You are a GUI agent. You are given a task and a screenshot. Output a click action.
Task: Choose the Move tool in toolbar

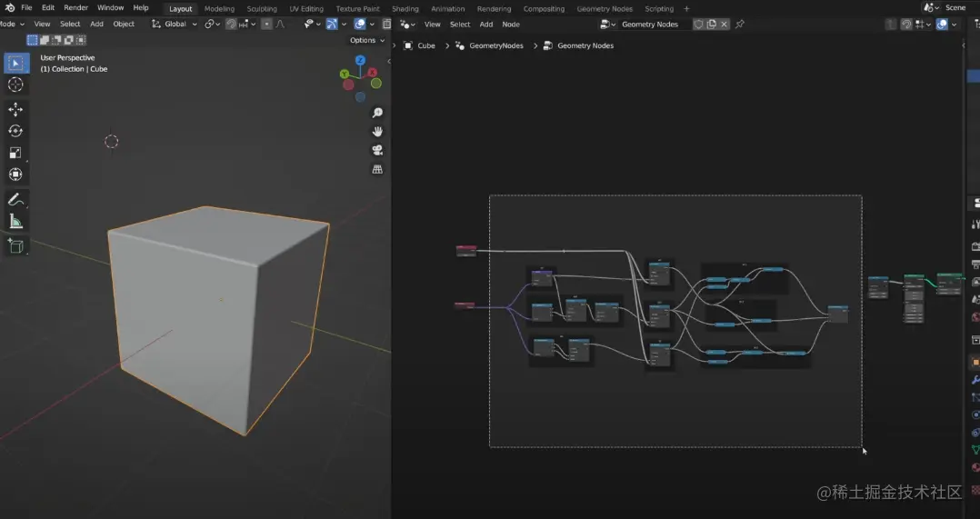[x=15, y=109]
